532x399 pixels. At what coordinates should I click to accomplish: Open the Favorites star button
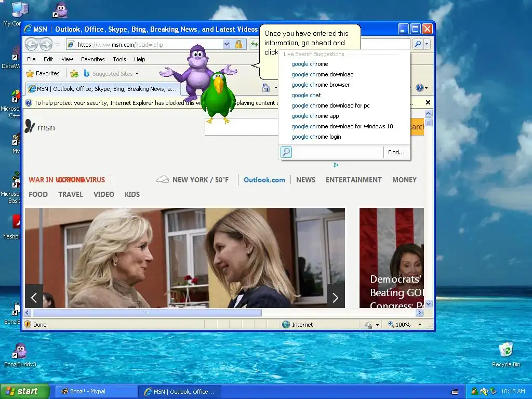coord(43,73)
